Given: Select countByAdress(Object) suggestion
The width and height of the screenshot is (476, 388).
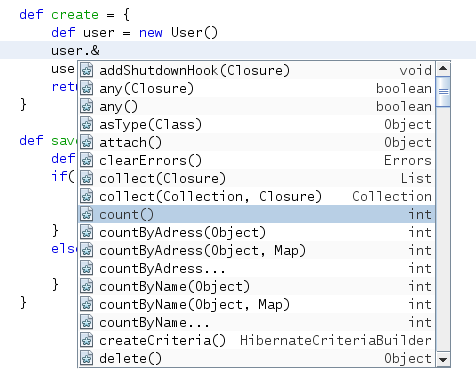Looking at the screenshot, I should [x=257, y=232].
